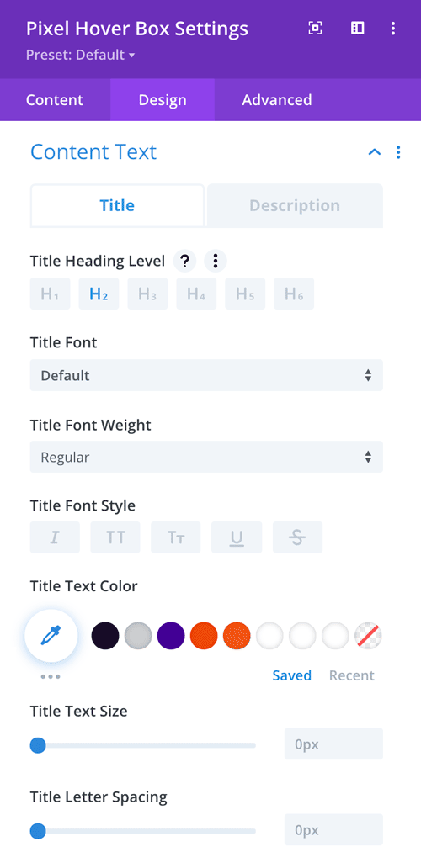
Task: Open the Title Font Weight dropdown
Action: pyautogui.click(x=206, y=458)
